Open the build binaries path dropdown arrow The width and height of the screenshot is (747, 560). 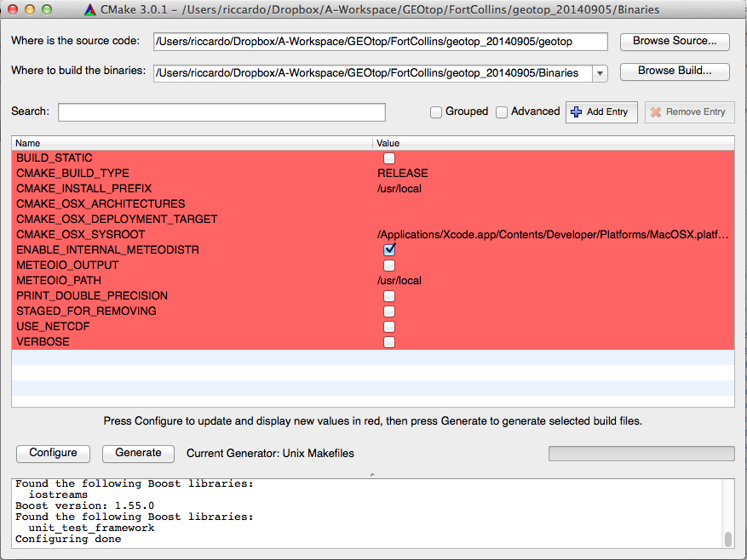[x=600, y=73]
